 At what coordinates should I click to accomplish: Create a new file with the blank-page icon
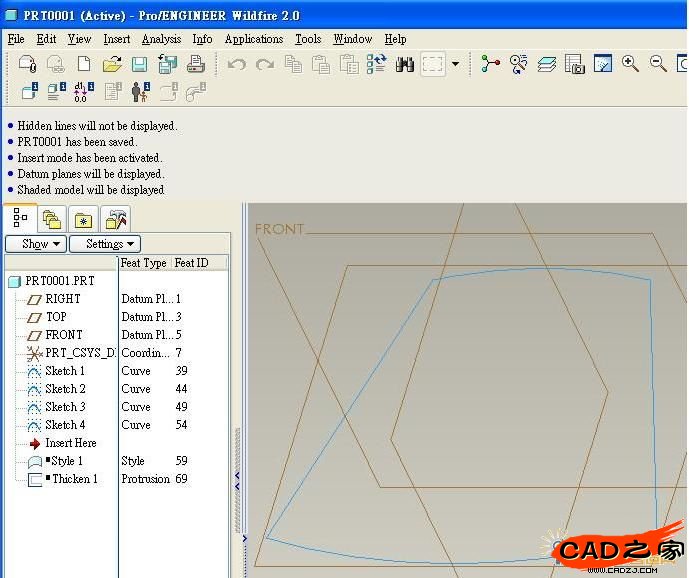[84, 64]
